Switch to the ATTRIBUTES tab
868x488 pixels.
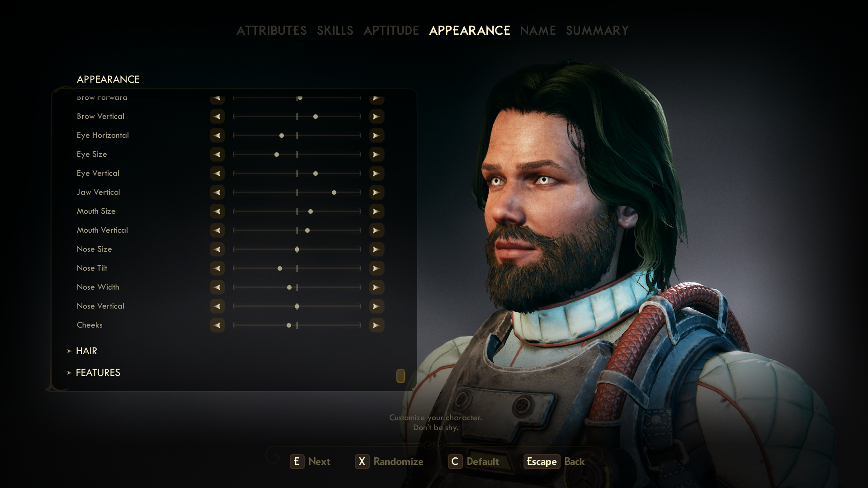272,31
